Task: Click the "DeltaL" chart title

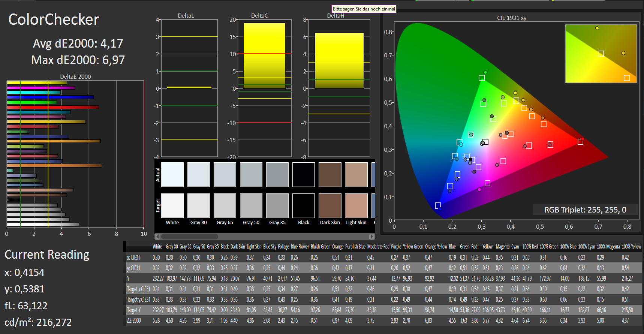Action: click(186, 16)
